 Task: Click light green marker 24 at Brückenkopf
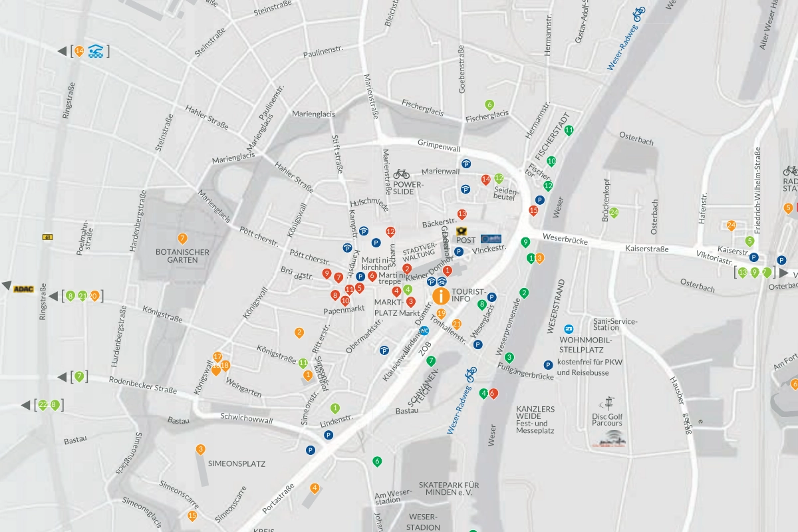tap(614, 213)
